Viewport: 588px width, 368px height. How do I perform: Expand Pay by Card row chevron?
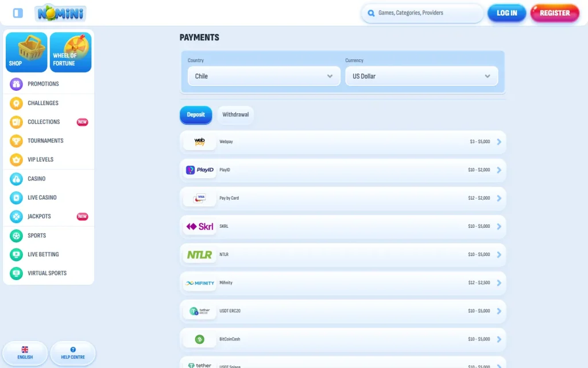click(x=499, y=198)
